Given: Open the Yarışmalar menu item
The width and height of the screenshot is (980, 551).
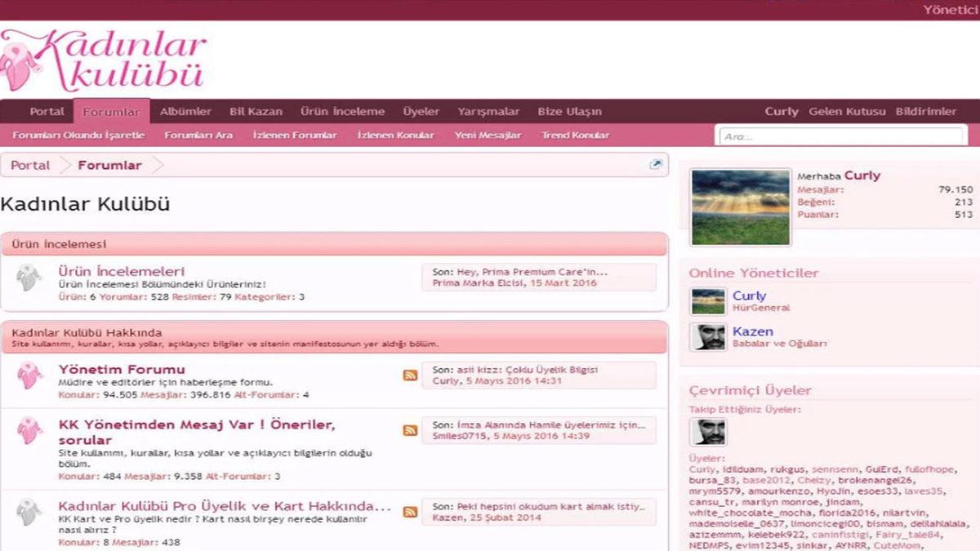Looking at the screenshot, I should click(x=488, y=112).
